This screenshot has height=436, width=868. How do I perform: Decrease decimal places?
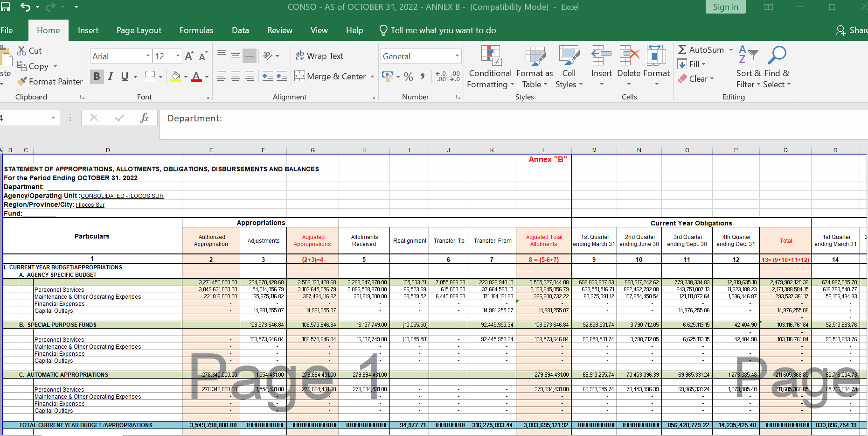click(x=455, y=77)
